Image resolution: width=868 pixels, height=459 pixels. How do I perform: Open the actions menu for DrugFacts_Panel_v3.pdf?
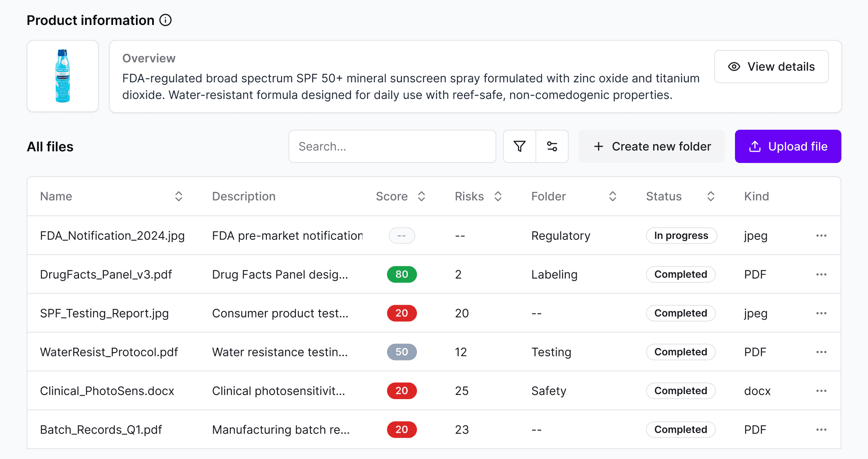pyautogui.click(x=821, y=274)
